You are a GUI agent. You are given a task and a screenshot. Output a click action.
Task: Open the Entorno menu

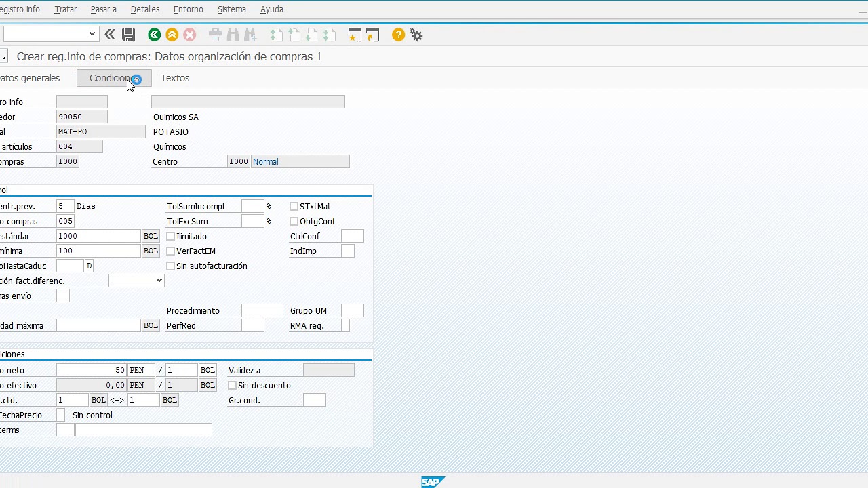[x=189, y=9]
